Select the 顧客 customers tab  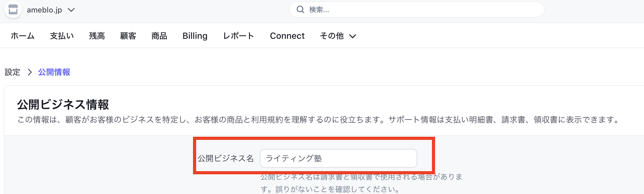pyautogui.click(x=128, y=36)
